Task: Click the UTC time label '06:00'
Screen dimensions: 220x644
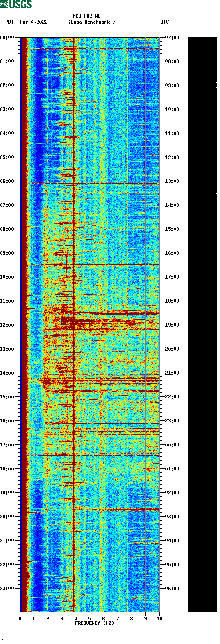Action: 172,589
